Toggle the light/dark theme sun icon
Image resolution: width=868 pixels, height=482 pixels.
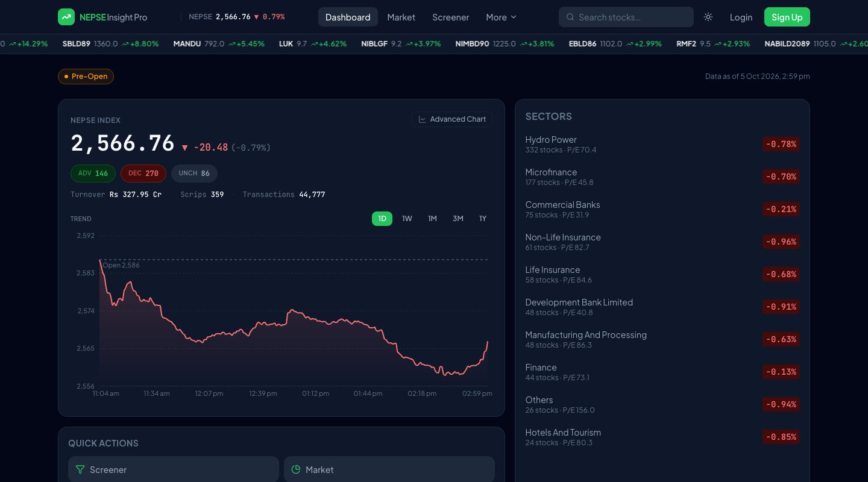pyautogui.click(x=708, y=17)
